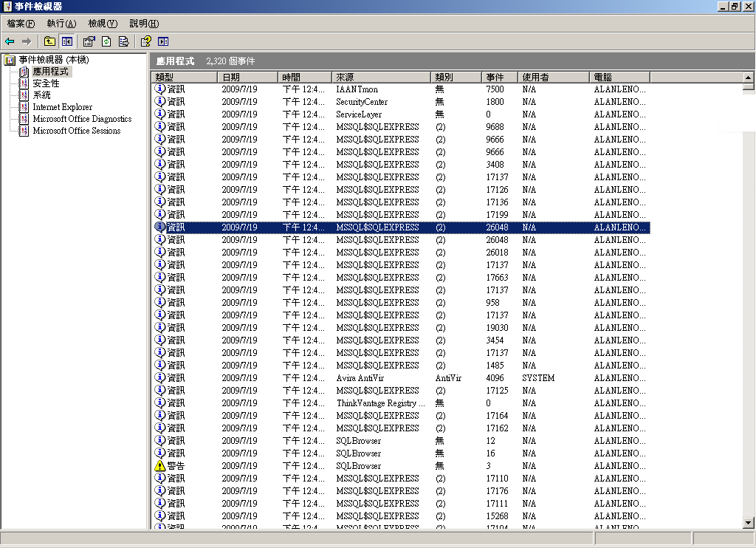The height and width of the screenshot is (548, 756).
Task: Select Microsoft Office Diagnostics log
Action: tap(81, 119)
